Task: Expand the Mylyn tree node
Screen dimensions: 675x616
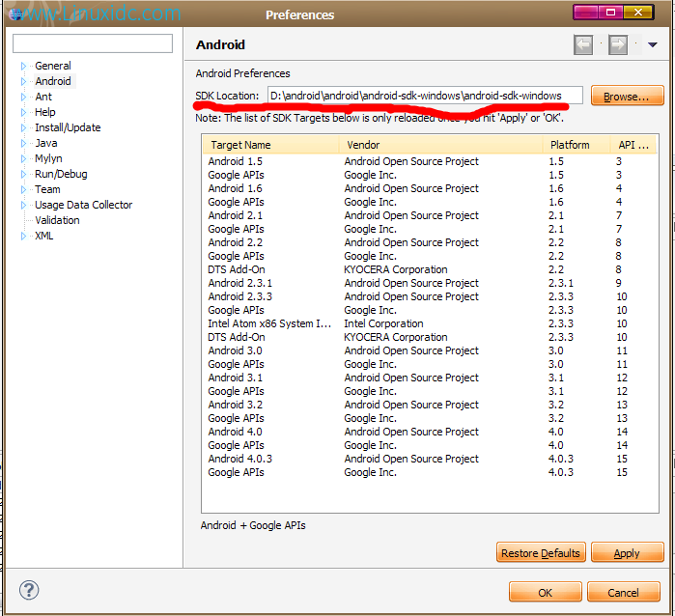Action: point(23,159)
